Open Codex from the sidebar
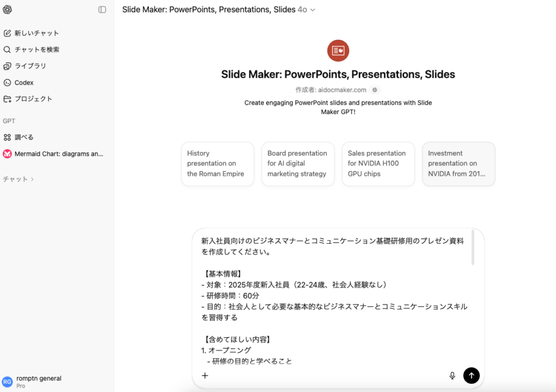This screenshot has width=556, height=392. 24,83
